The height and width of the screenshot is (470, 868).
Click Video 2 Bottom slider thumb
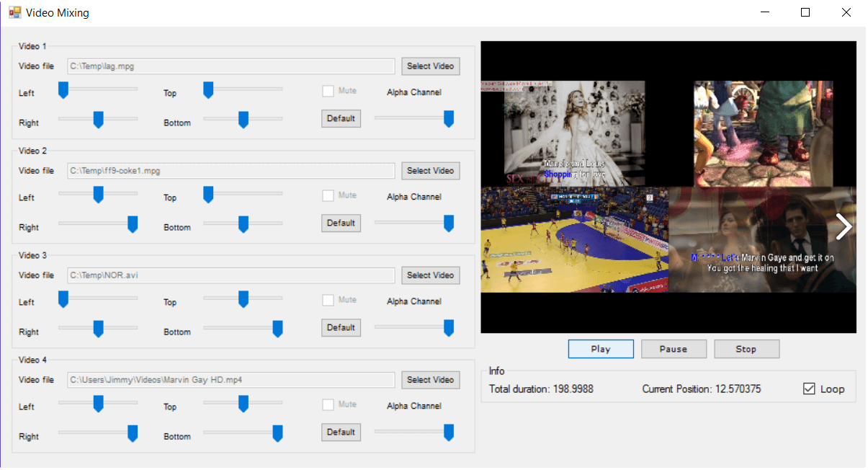[x=243, y=224]
